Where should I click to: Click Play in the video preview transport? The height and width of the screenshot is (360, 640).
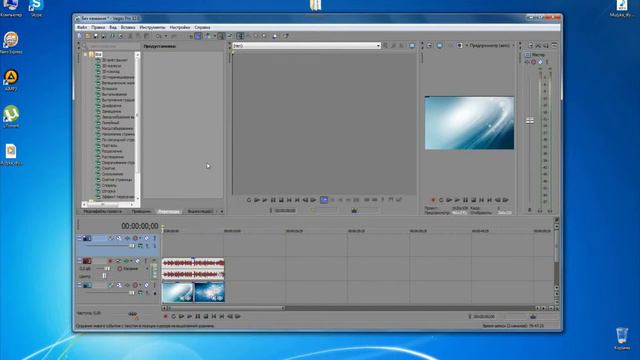pos(457,200)
